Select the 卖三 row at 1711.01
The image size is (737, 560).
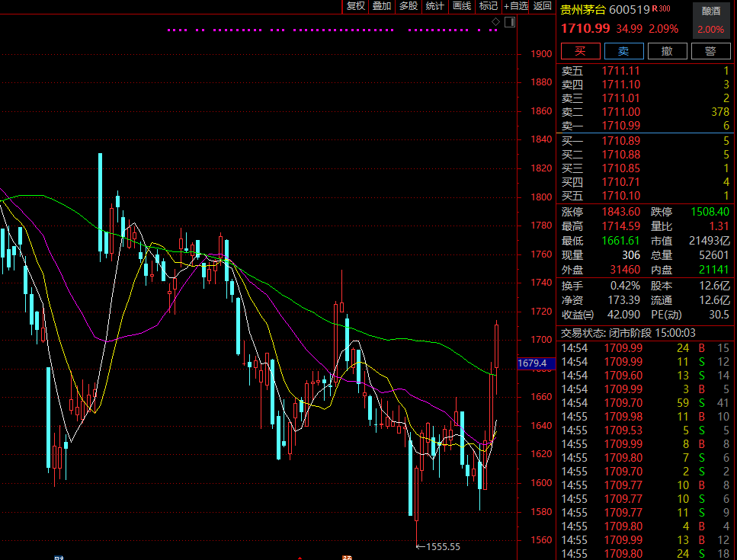[x=646, y=98]
